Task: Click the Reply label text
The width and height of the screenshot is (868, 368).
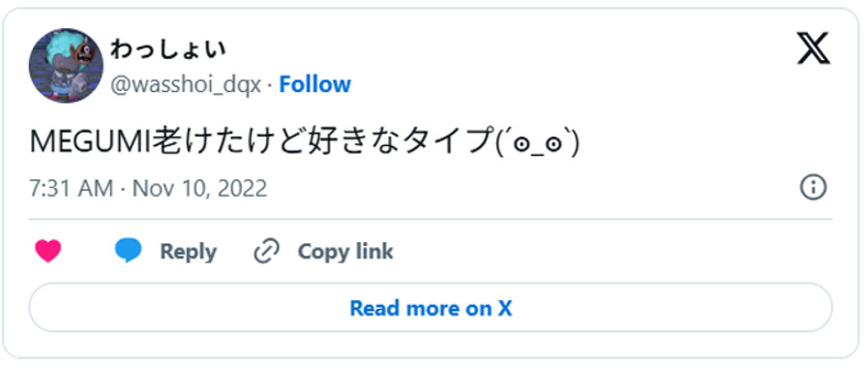Action: [x=189, y=252]
